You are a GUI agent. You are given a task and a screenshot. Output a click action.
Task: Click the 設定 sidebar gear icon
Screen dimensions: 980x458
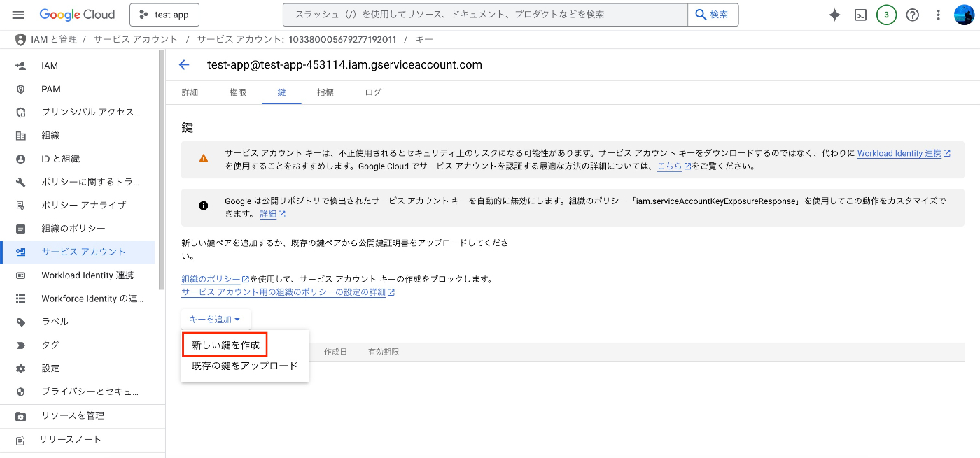20,368
